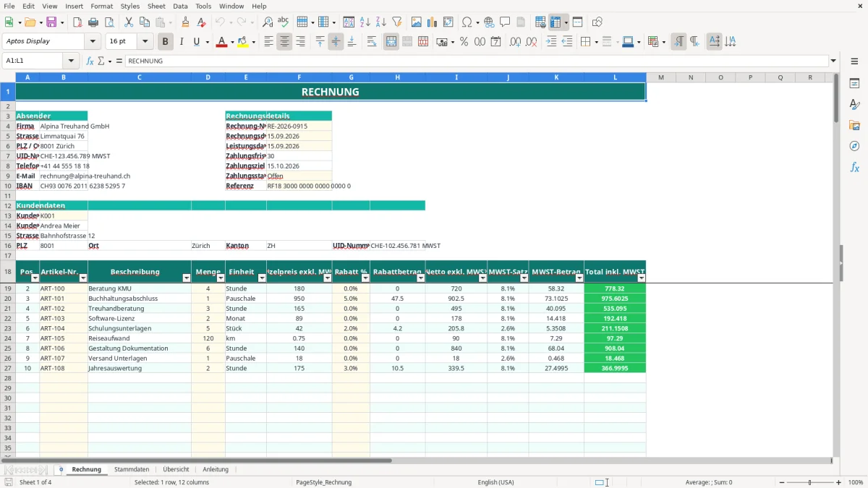Click the AutoFilter funnel icon
Viewport: 868px width, 488px height.
397,22
